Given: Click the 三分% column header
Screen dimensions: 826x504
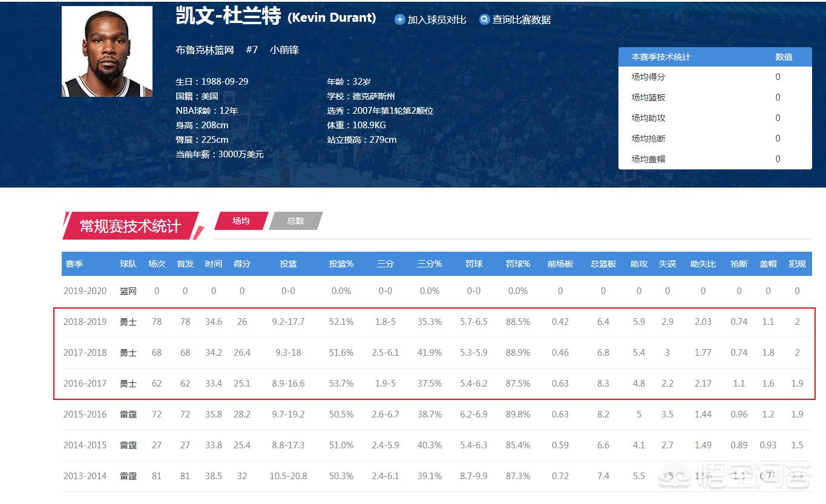Looking at the screenshot, I should pyautogui.click(x=430, y=264).
